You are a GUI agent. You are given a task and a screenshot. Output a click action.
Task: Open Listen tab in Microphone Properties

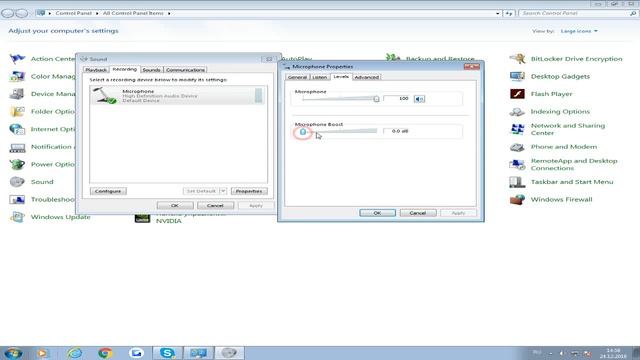320,77
